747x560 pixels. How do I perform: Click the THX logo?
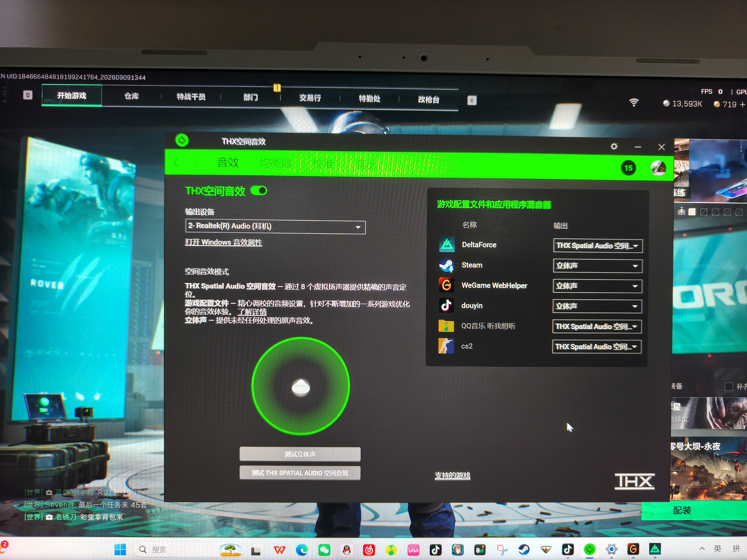634,481
